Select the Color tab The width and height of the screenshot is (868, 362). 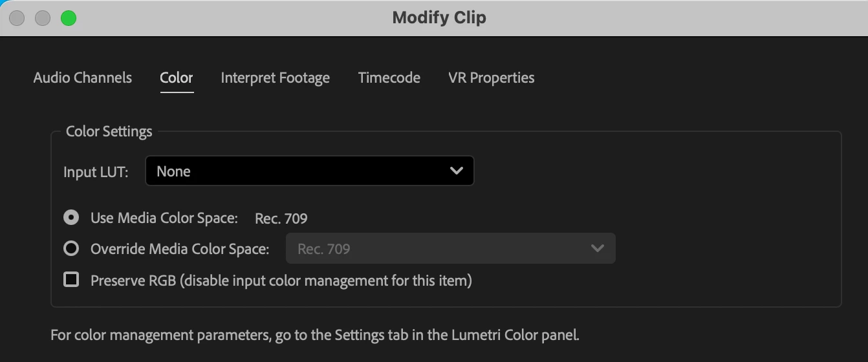click(177, 78)
